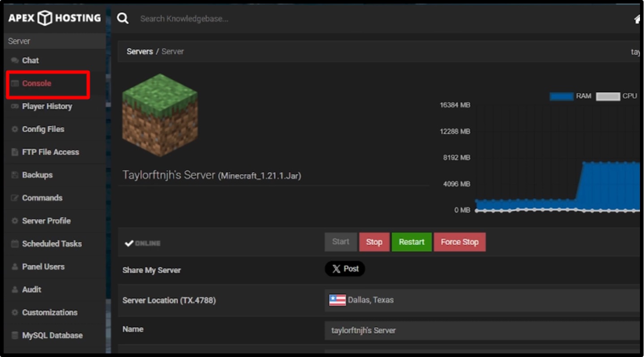Share the server with X Post
644x357 pixels.
(x=345, y=269)
